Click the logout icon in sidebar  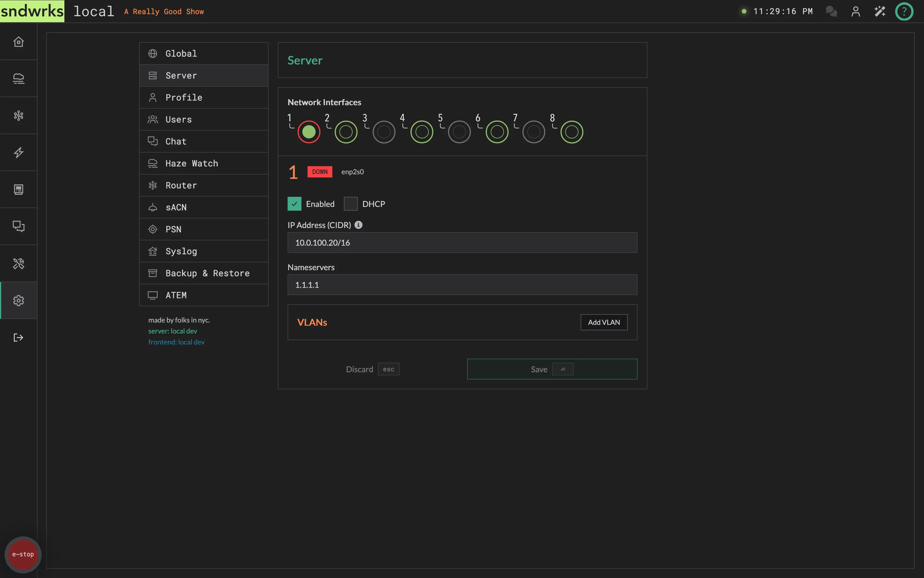click(18, 338)
